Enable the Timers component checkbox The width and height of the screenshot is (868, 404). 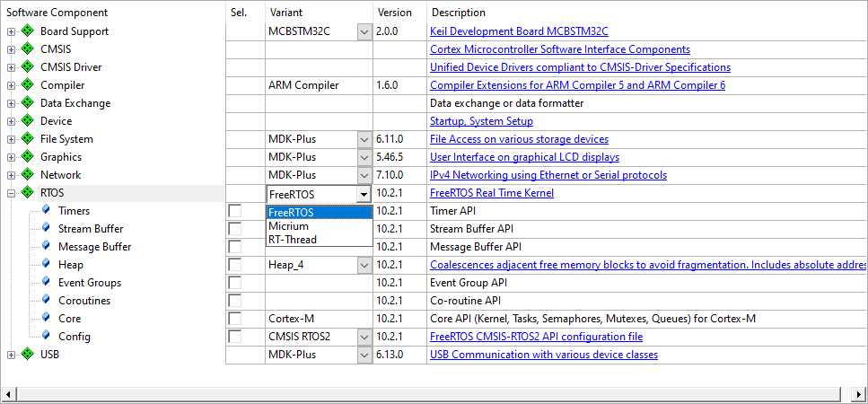[x=235, y=211]
